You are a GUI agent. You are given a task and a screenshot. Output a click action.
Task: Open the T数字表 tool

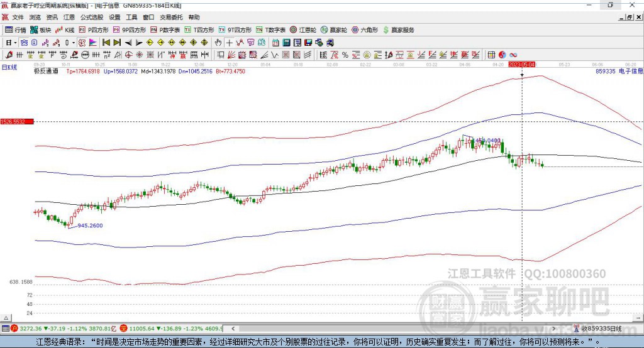click(x=270, y=30)
